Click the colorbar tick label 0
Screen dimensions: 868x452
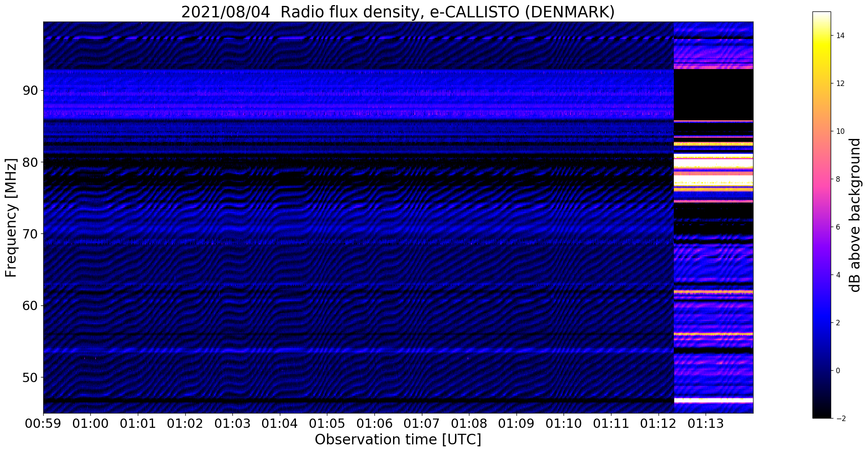[837, 371]
